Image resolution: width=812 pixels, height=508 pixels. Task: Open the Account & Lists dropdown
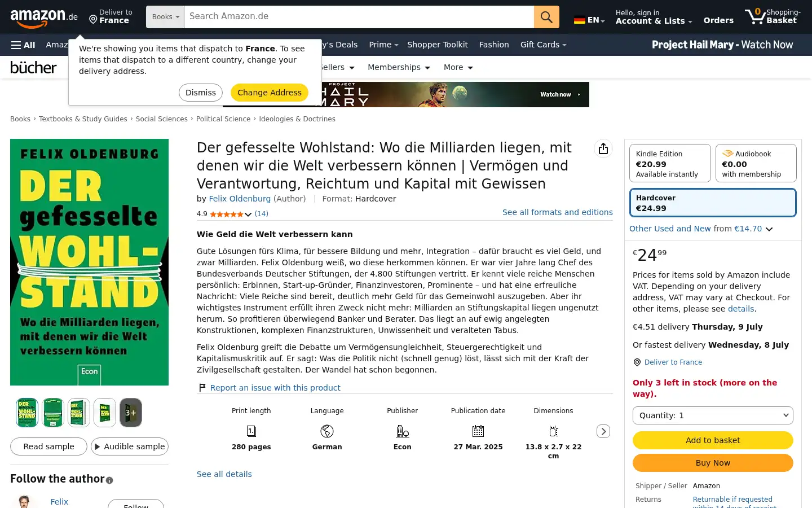coord(654,17)
